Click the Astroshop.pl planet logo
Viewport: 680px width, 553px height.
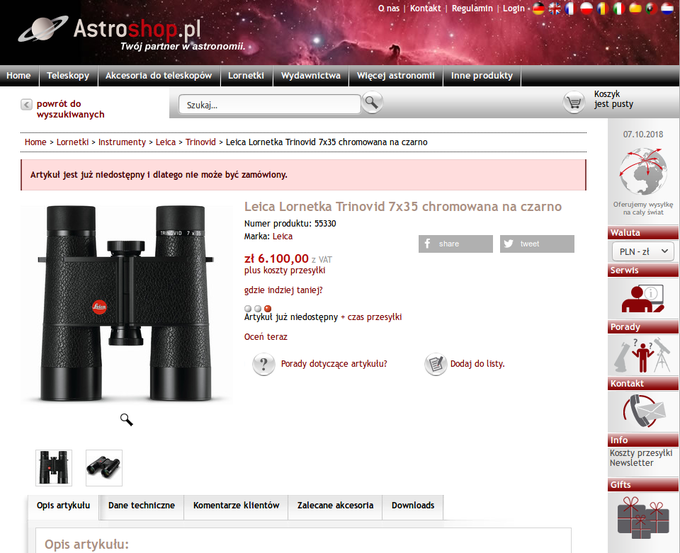[110, 30]
